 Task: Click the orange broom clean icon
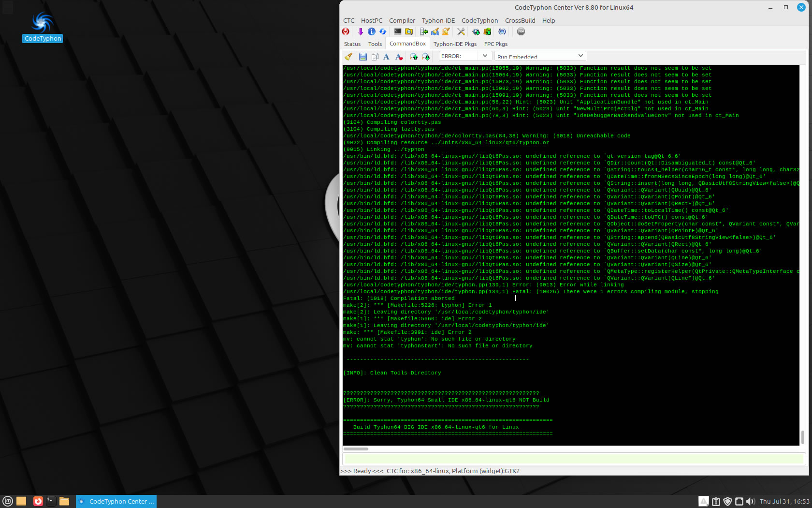coord(446,31)
